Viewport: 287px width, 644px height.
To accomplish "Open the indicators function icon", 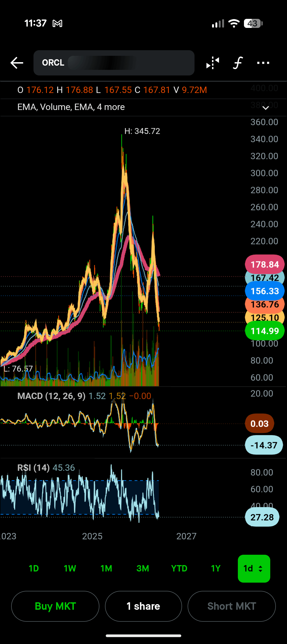I will (238, 63).
